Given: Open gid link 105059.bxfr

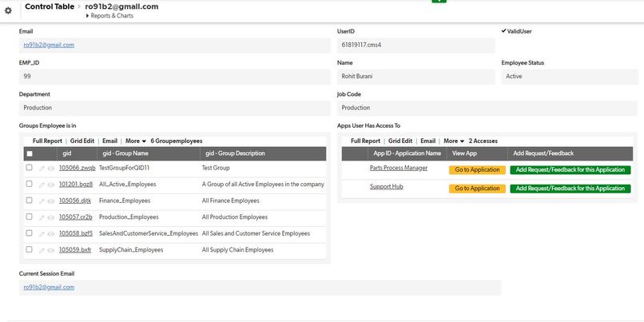Looking at the screenshot, I should point(75,250).
